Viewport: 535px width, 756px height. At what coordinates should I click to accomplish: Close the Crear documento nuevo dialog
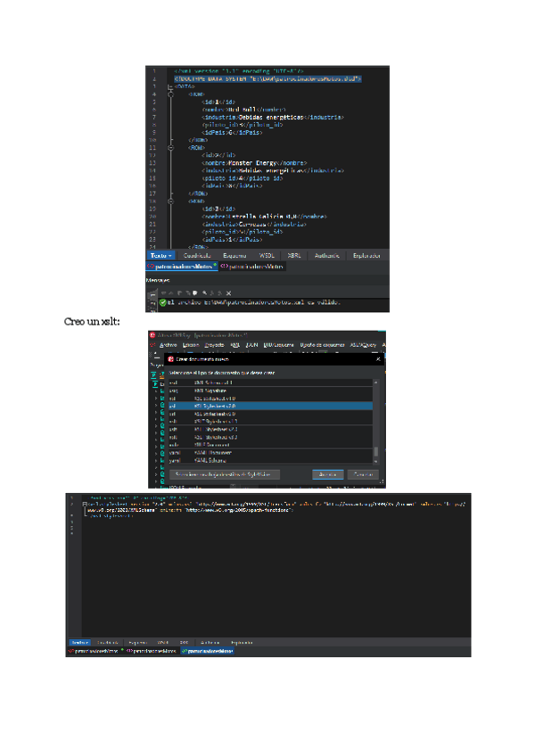coord(379,357)
